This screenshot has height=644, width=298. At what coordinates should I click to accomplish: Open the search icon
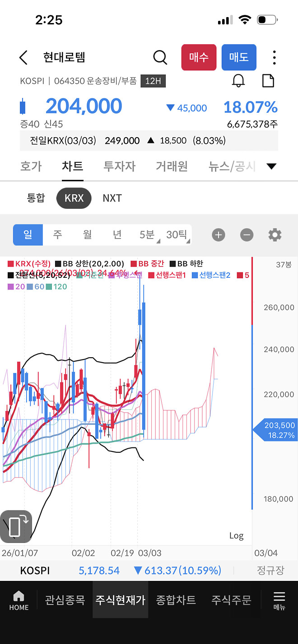(160, 57)
